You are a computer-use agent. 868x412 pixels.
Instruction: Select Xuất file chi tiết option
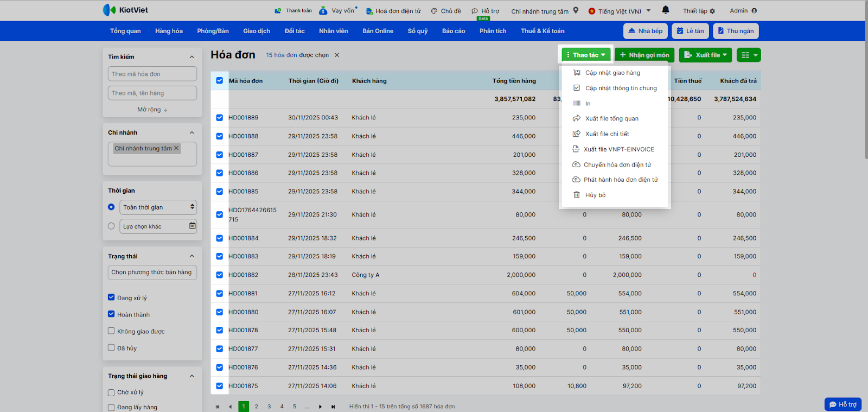click(607, 134)
